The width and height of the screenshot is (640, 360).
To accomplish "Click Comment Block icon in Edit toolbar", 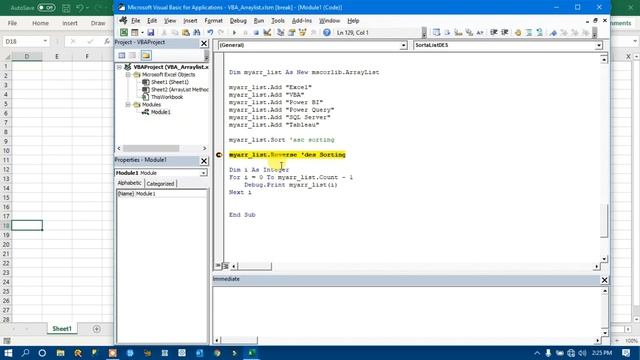I will [x=529, y=32].
